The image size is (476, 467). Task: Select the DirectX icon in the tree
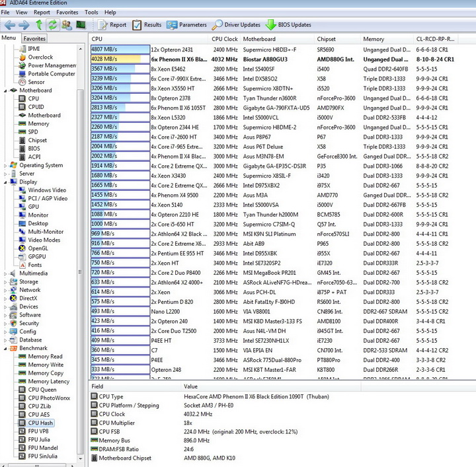(13, 298)
